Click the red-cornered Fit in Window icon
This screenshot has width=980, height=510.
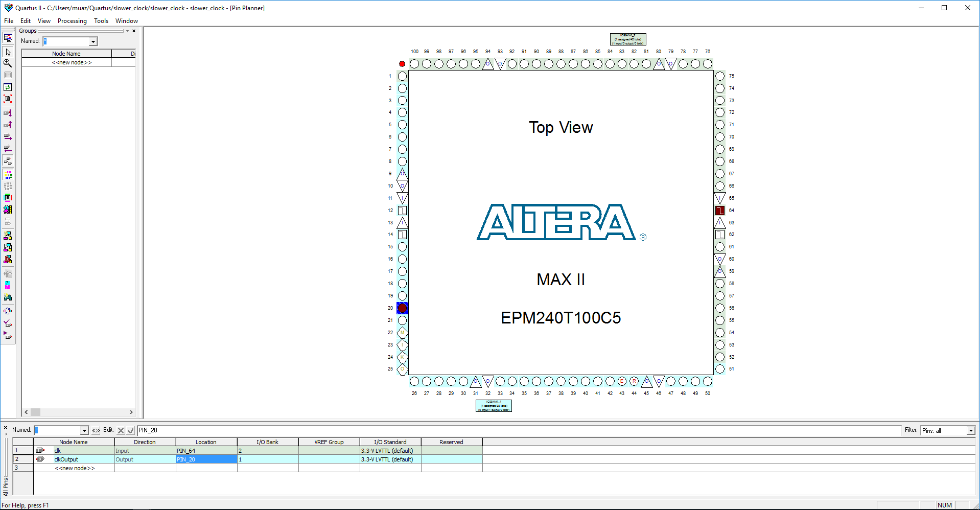(8, 99)
